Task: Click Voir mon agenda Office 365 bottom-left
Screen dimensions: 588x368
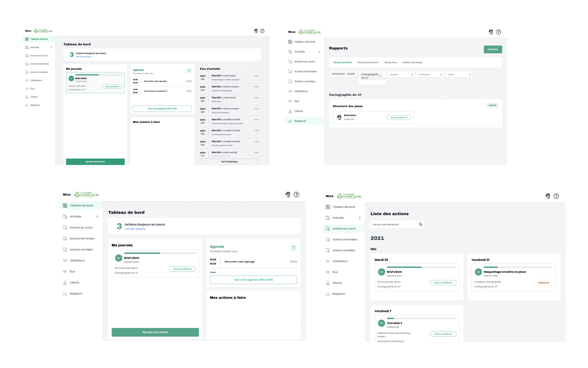Action: pos(253,280)
